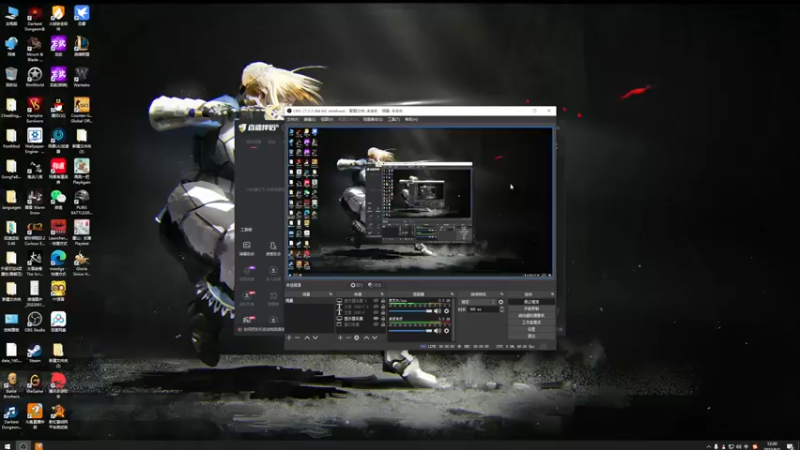This screenshot has height=450, width=800.
Task: Click the transition duration spinner arrows
Action: click(x=502, y=309)
